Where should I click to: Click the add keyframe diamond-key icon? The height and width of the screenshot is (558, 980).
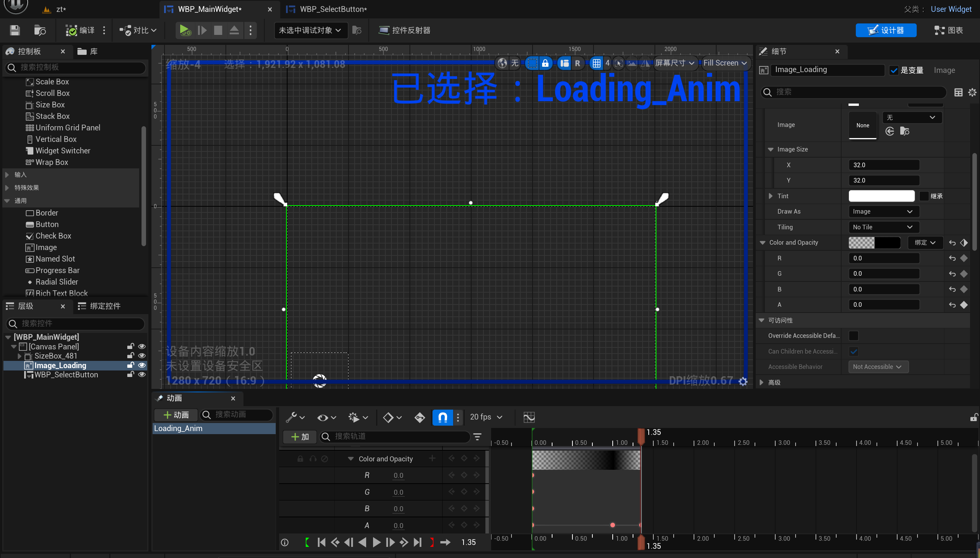[419, 417]
